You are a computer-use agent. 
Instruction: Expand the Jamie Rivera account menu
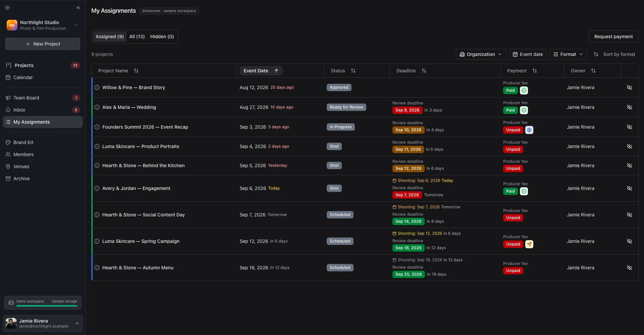pos(43,323)
